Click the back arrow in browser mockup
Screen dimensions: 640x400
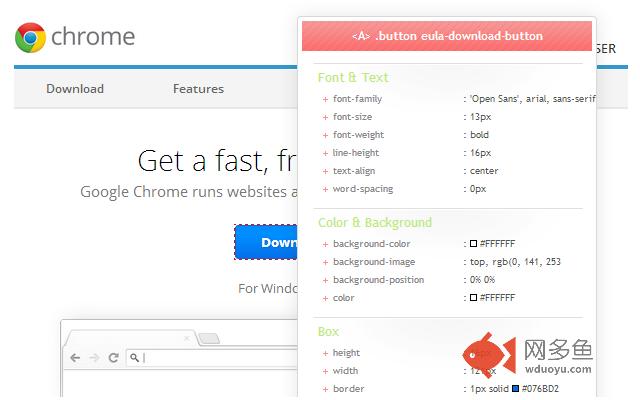(x=75, y=358)
